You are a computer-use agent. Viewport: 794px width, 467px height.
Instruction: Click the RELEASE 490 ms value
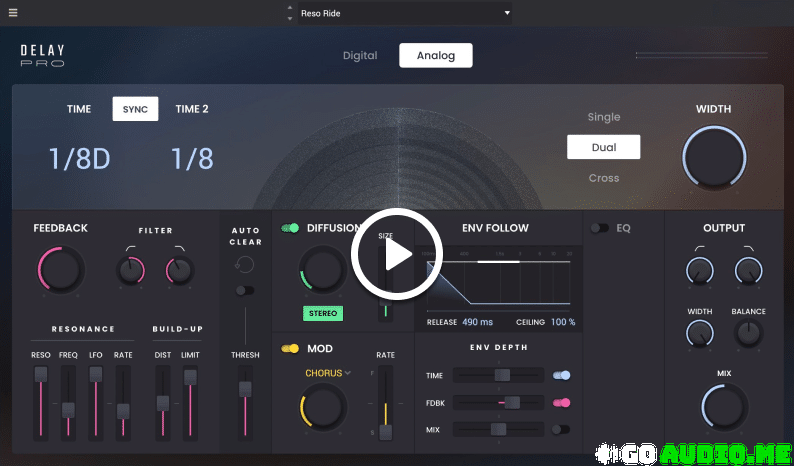coord(478,322)
